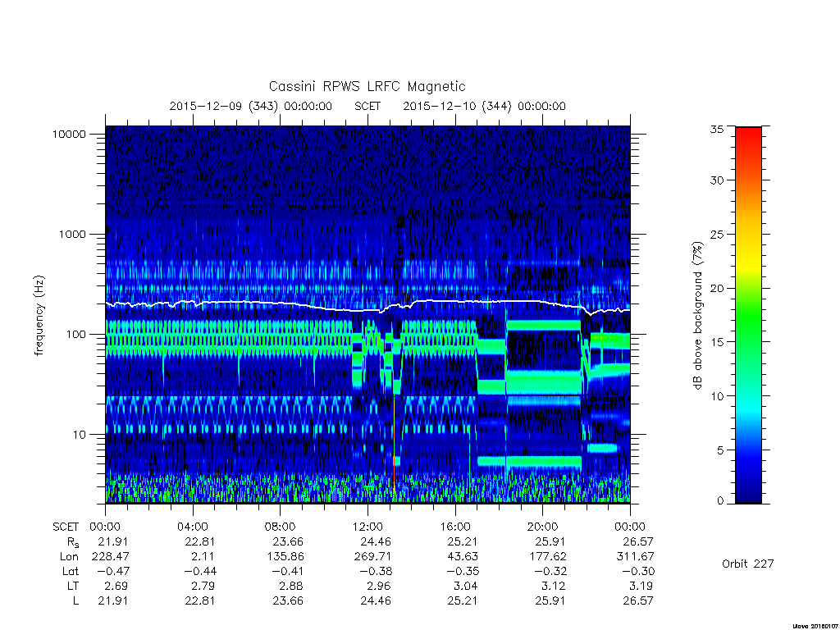Click the green region of the color bar
This screenshot has width=840, height=630.
[748, 322]
